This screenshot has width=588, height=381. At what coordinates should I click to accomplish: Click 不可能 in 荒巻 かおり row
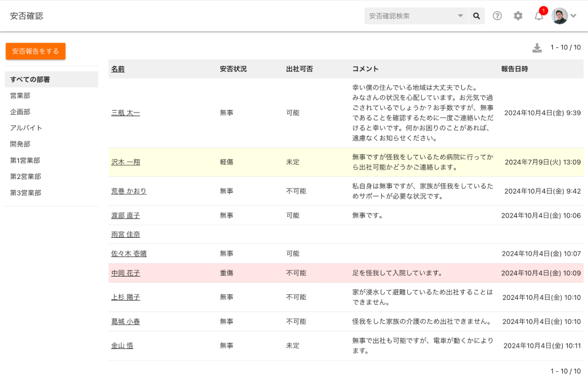(296, 191)
